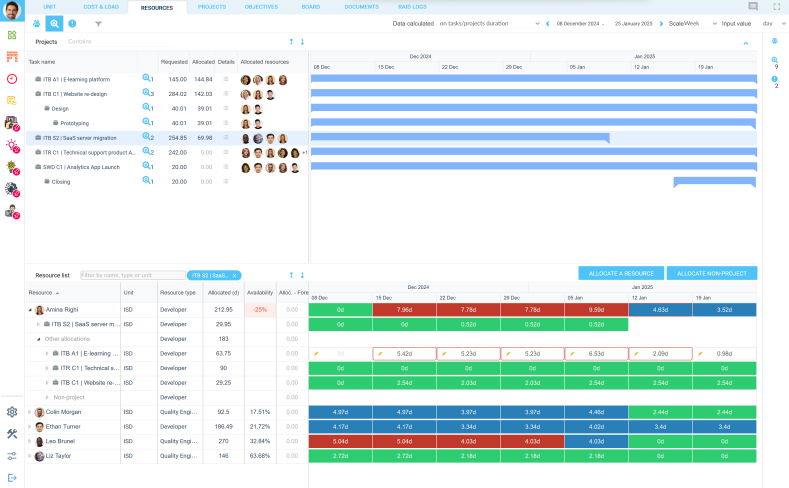Toggle the magnifier view button in the toolbar

(x=54, y=23)
